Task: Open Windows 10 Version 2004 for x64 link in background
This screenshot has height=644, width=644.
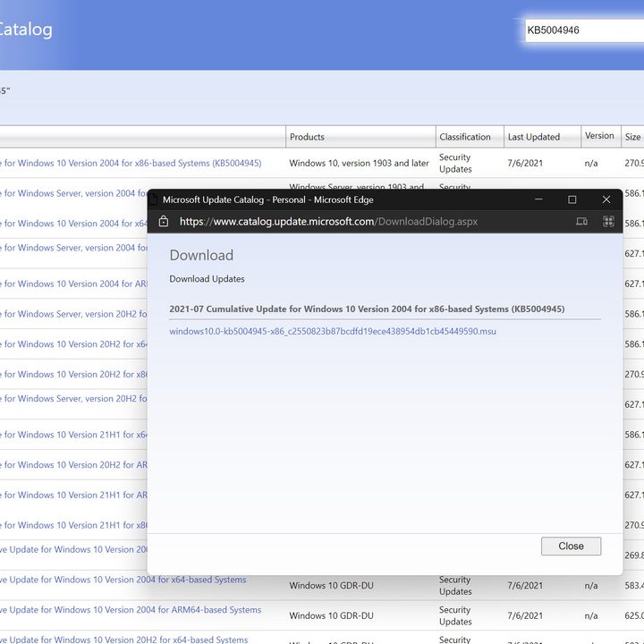Action: 74,224
